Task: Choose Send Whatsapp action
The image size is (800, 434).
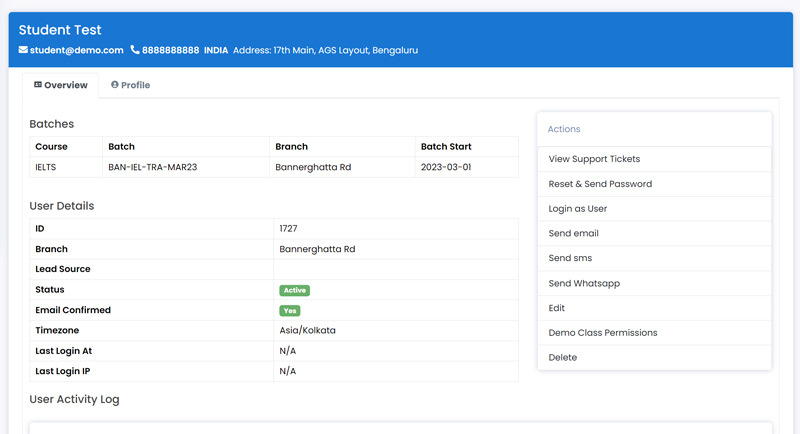Action: point(654,283)
